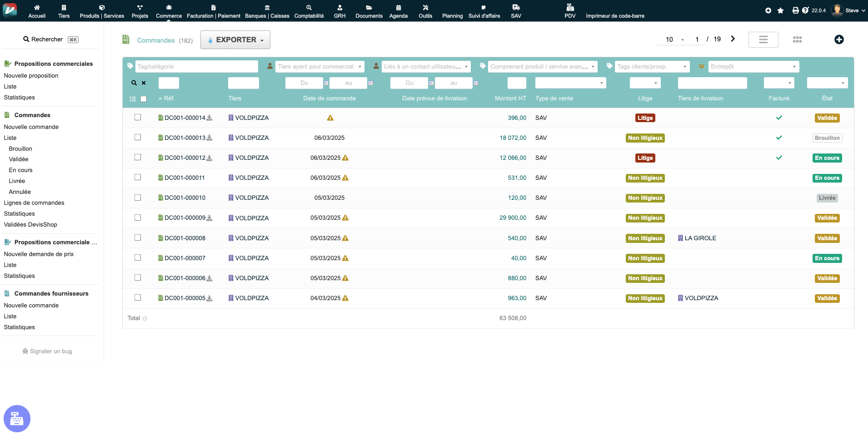The image size is (868, 435).
Task: Clear filters with the x icon
Action: 144,83
